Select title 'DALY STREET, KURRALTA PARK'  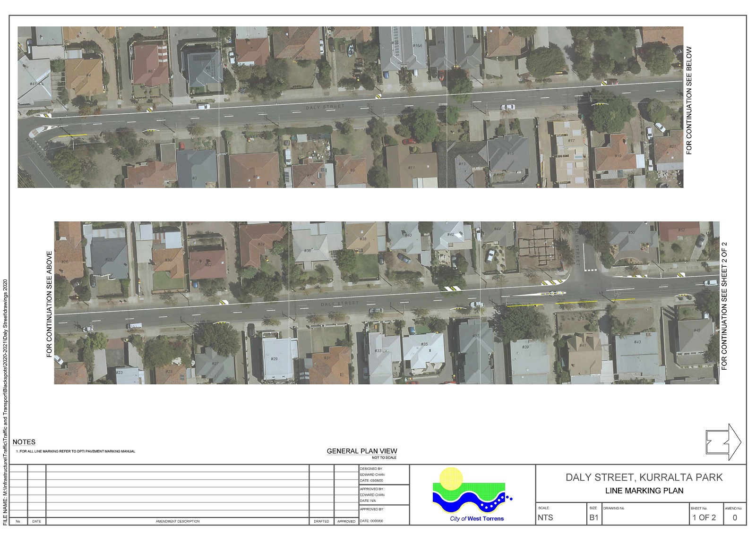pyautogui.click(x=644, y=477)
